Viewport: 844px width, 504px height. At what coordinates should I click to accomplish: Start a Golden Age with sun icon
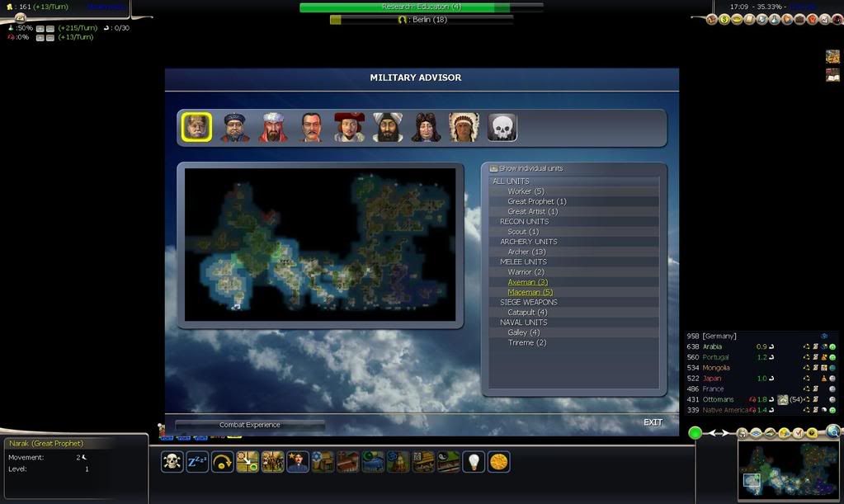[499, 461]
